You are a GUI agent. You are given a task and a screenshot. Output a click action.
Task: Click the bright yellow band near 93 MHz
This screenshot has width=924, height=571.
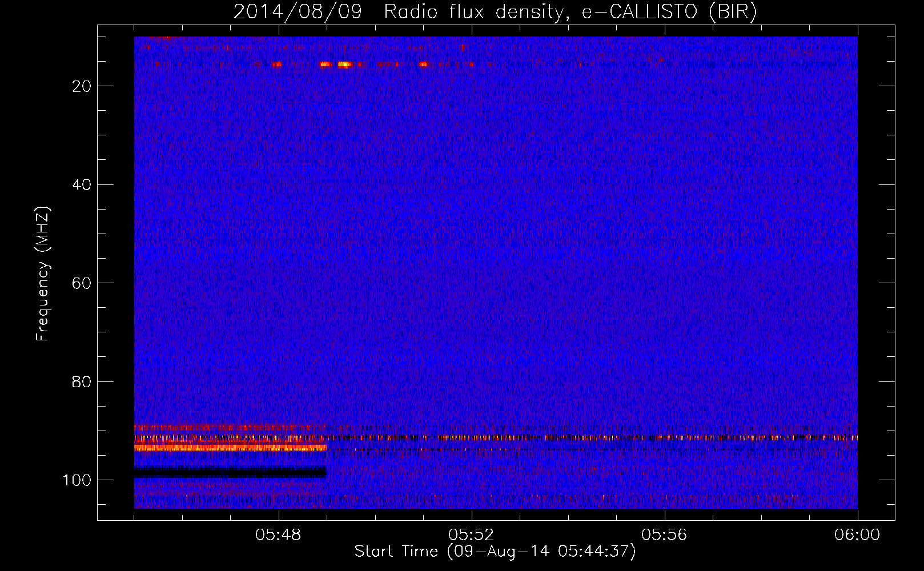[x=230, y=448]
